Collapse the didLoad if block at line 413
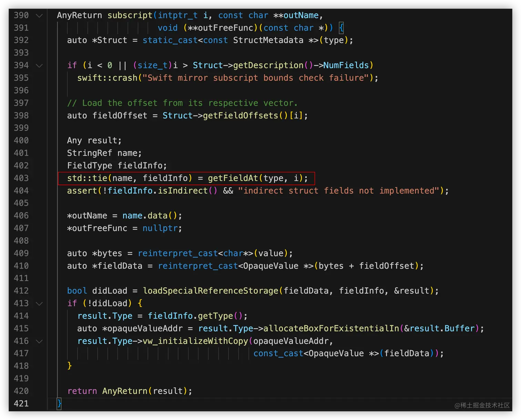 point(39,303)
